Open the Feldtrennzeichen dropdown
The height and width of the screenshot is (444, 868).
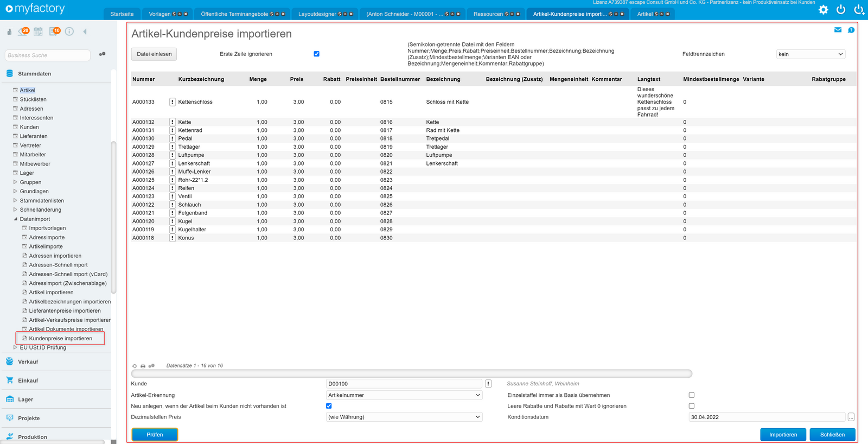point(810,54)
